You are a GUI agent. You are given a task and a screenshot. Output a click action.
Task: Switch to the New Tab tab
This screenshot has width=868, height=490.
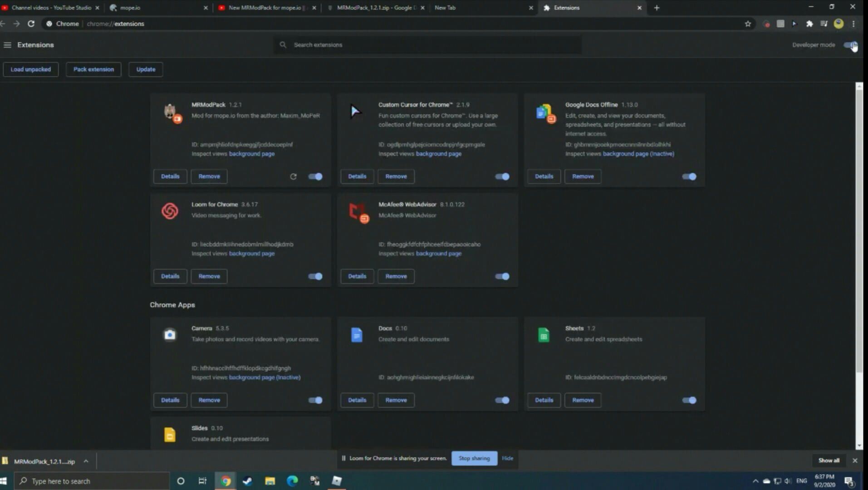coord(484,8)
